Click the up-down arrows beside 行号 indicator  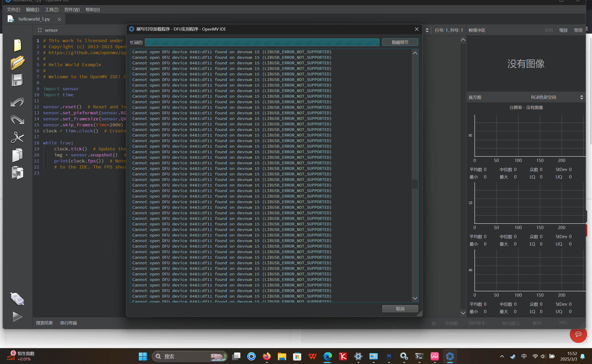pyautogui.click(x=427, y=30)
